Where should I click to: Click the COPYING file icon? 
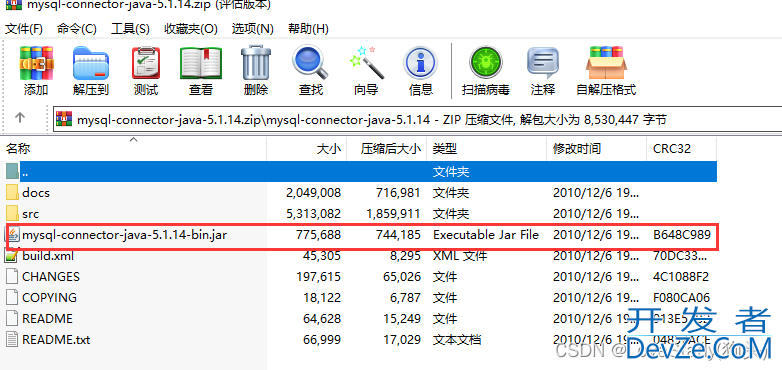click(x=12, y=298)
